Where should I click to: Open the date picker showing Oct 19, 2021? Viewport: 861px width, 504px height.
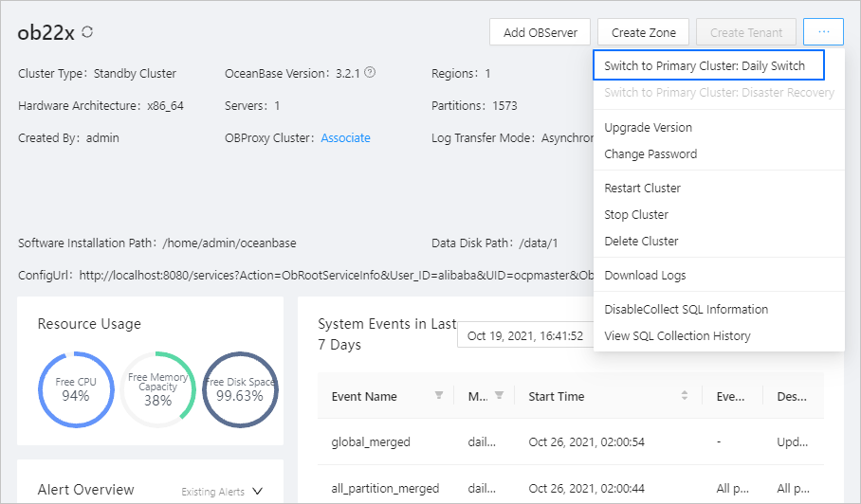click(x=525, y=335)
